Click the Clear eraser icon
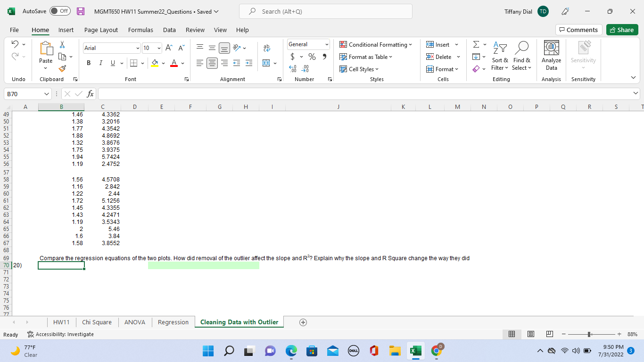644x362 pixels. tap(476, 69)
